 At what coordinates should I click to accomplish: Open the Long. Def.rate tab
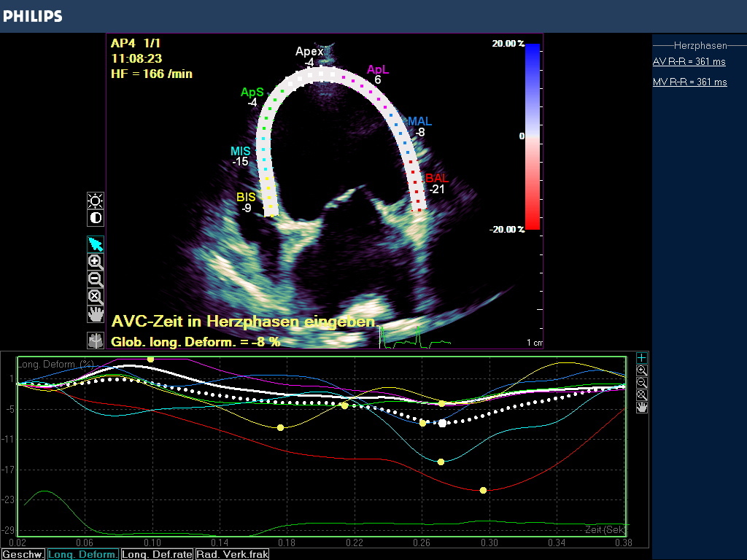pos(158,554)
